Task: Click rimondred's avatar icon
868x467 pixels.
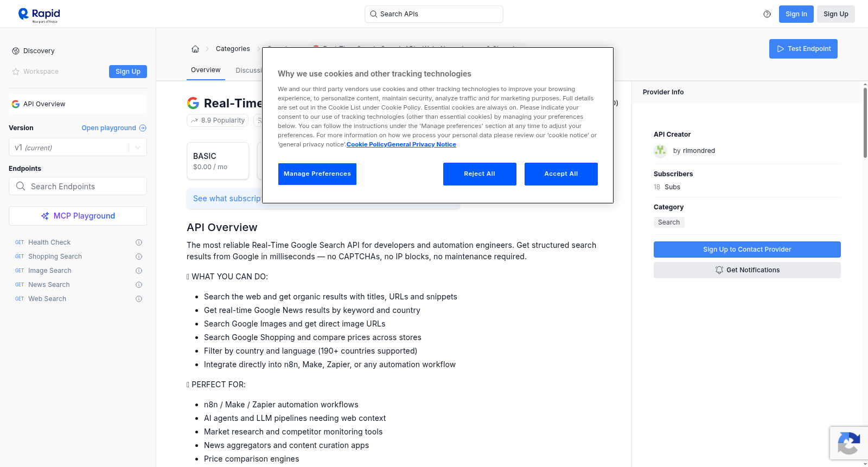Action: [x=660, y=151]
